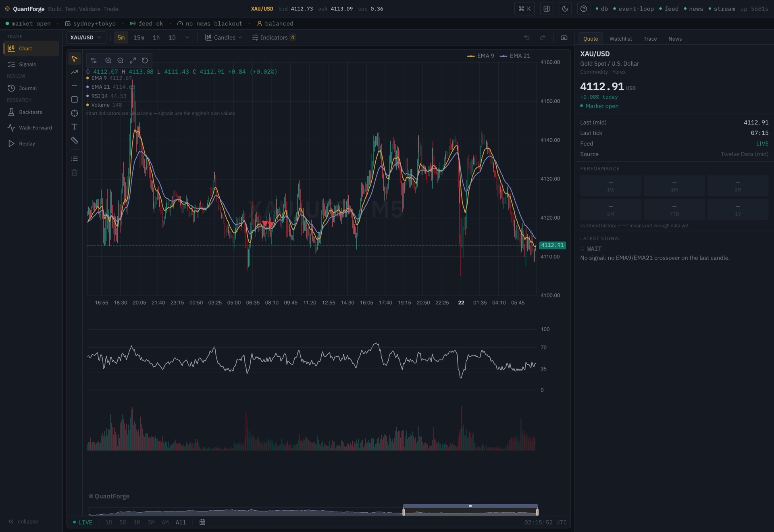The image size is (774, 532).
Task: Open Signals in the sidebar
Action: (x=31, y=64)
